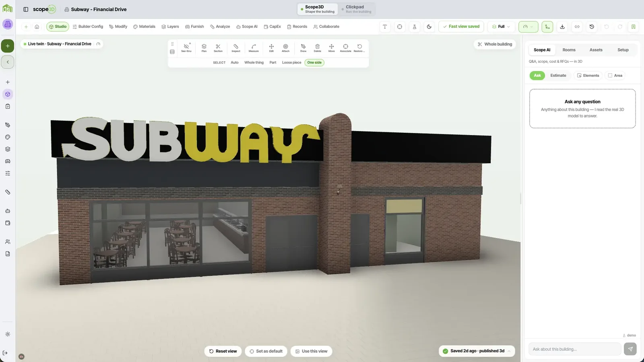This screenshot has width=644, height=362.
Task: Collapse sidebar with chevron button
Action: pos(8,62)
